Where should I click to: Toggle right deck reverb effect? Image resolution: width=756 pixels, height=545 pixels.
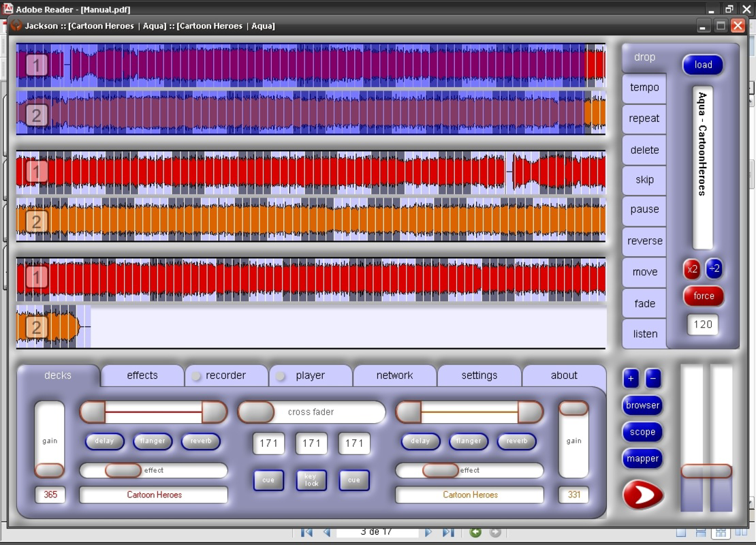click(517, 441)
